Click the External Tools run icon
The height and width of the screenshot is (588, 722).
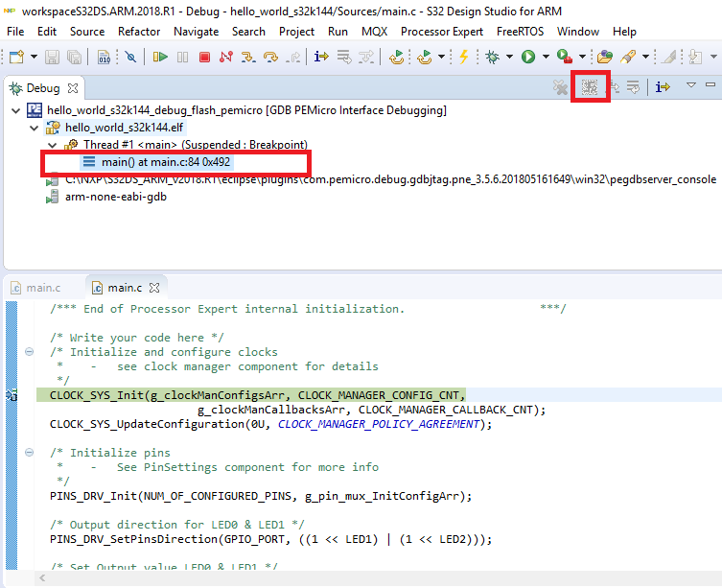(x=564, y=57)
